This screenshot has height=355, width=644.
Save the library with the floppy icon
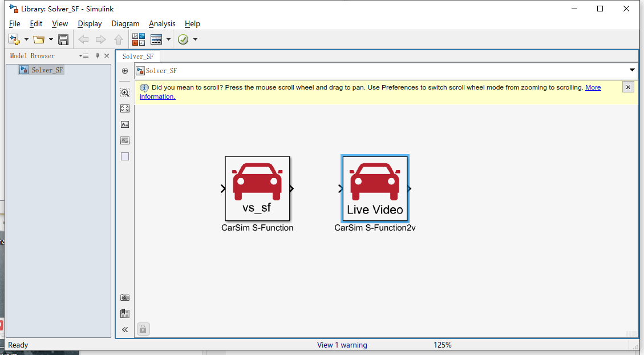[x=63, y=39]
